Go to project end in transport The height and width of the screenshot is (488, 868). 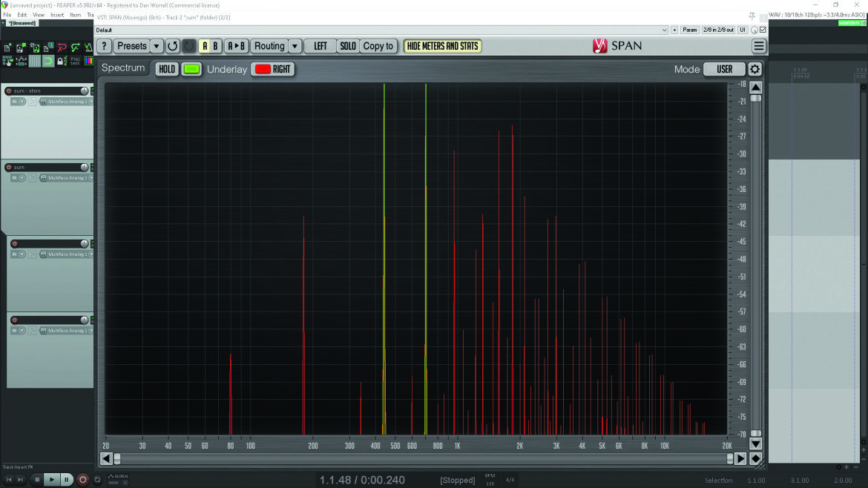(21, 480)
